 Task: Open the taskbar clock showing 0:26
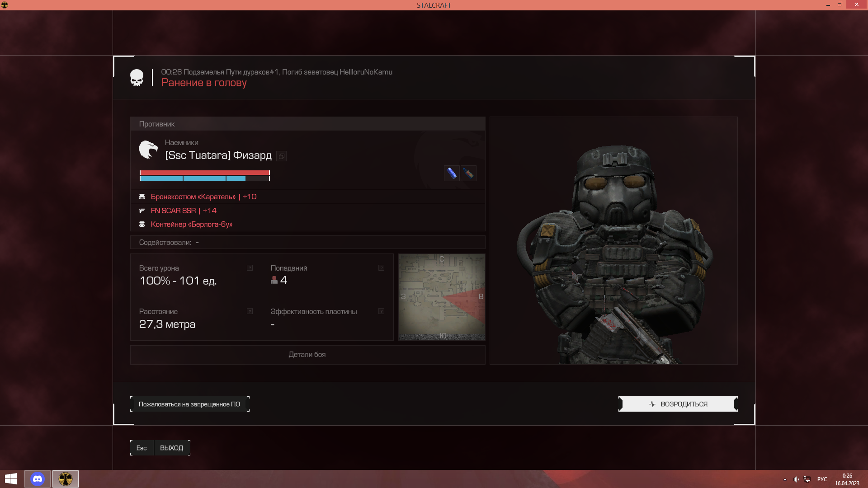847,479
